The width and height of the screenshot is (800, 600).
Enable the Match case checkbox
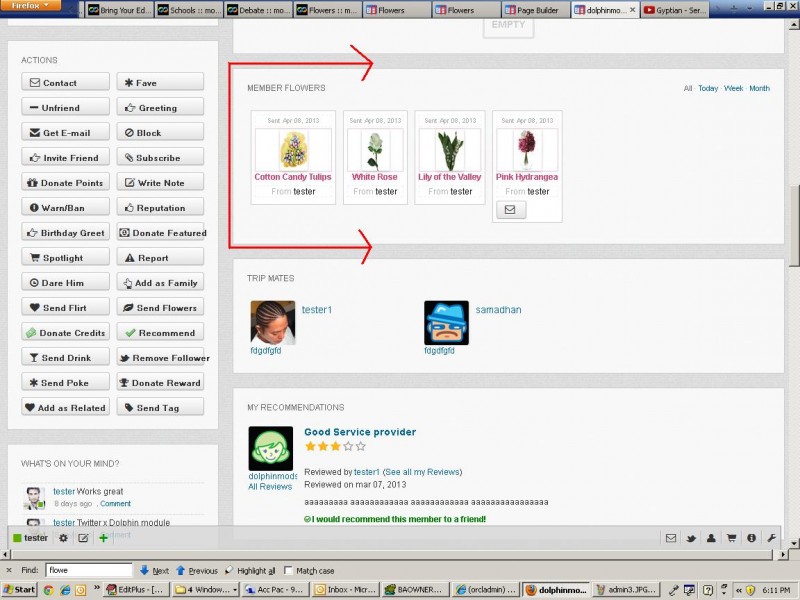pos(288,570)
